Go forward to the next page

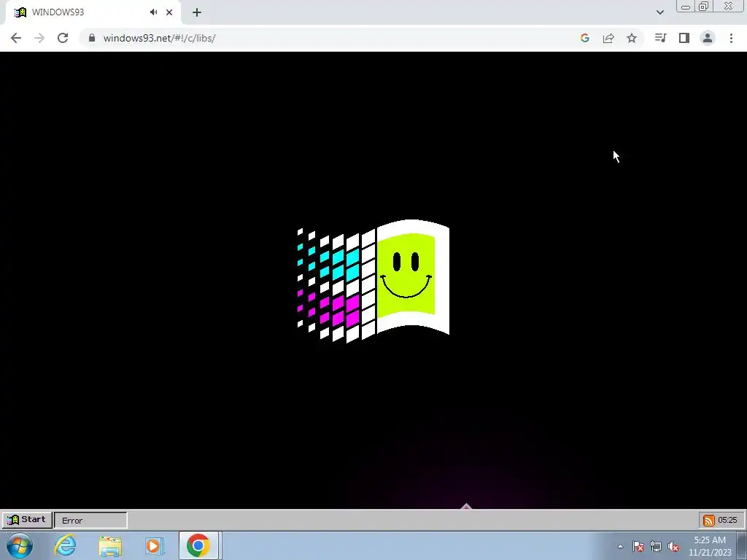coord(39,38)
